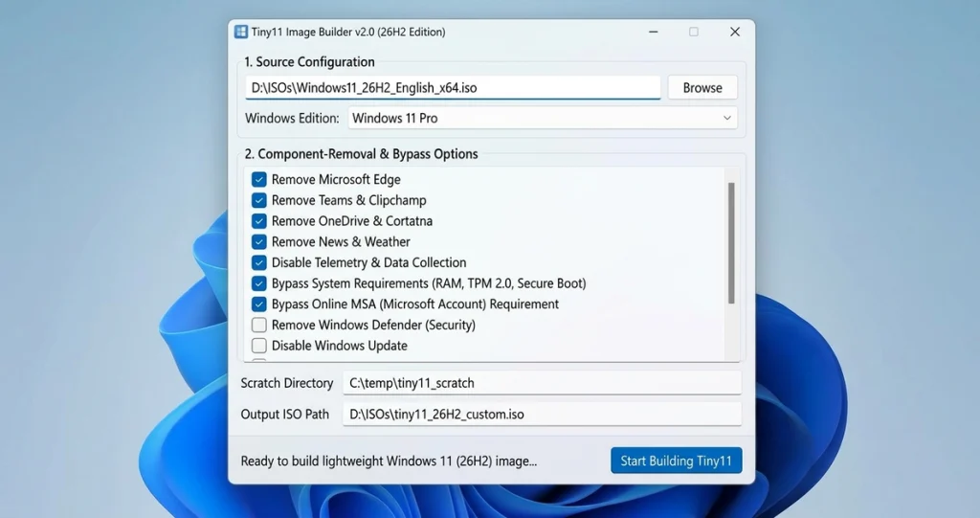This screenshot has width=980, height=518.
Task: Click the "1. Source Configuration" heading
Action: click(x=309, y=62)
